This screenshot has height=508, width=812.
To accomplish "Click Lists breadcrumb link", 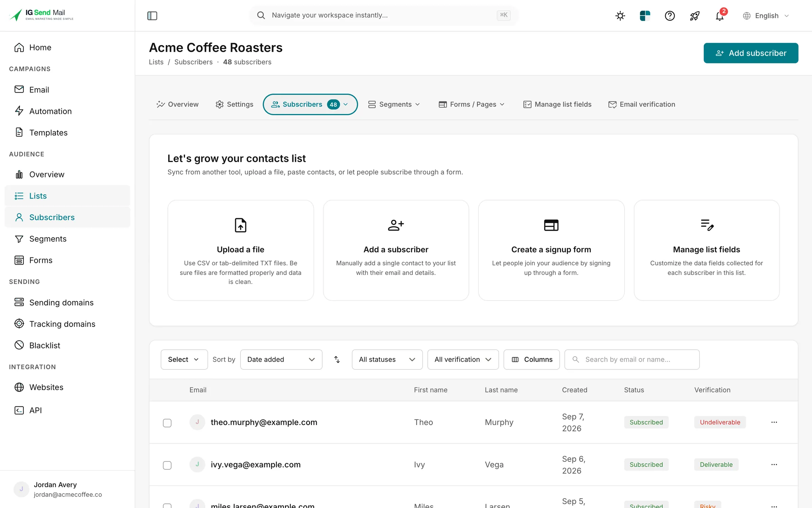I will coord(156,62).
